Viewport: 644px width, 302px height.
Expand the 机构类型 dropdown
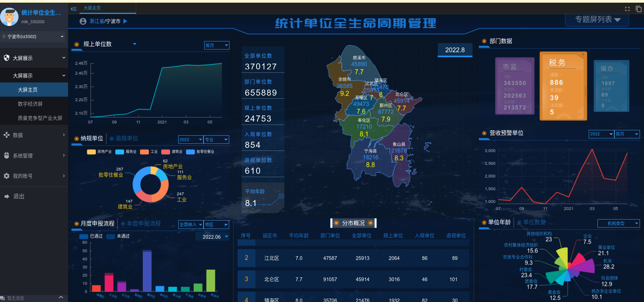coord(618,223)
